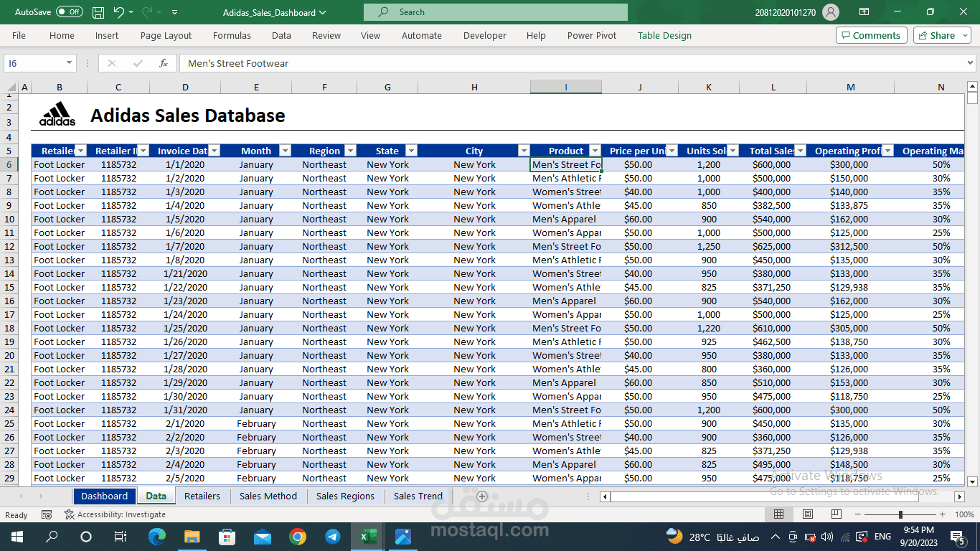
Task: Open the City column filter dropdown
Action: coord(523,151)
